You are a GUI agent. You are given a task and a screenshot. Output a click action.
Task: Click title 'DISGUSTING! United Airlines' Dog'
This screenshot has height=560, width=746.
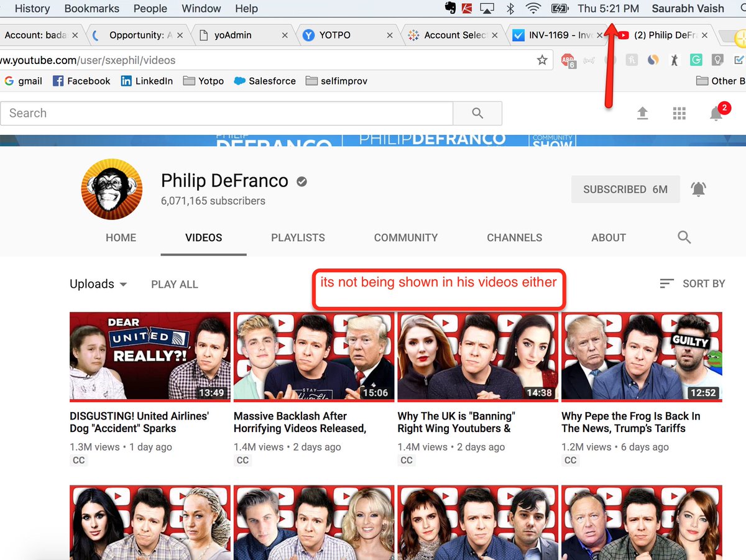[x=139, y=422]
